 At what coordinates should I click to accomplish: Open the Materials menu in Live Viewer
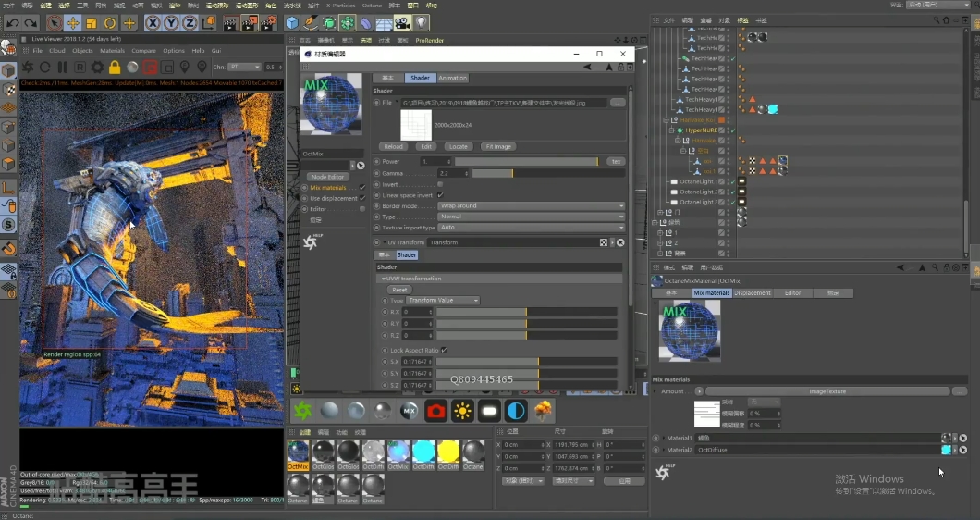pyautogui.click(x=112, y=51)
